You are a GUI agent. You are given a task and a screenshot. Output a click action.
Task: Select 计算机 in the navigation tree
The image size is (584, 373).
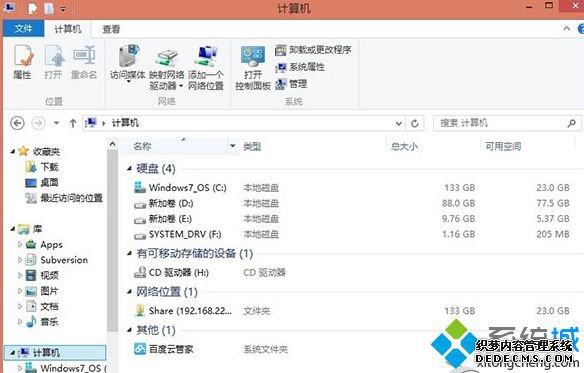[x=55, y=352]
